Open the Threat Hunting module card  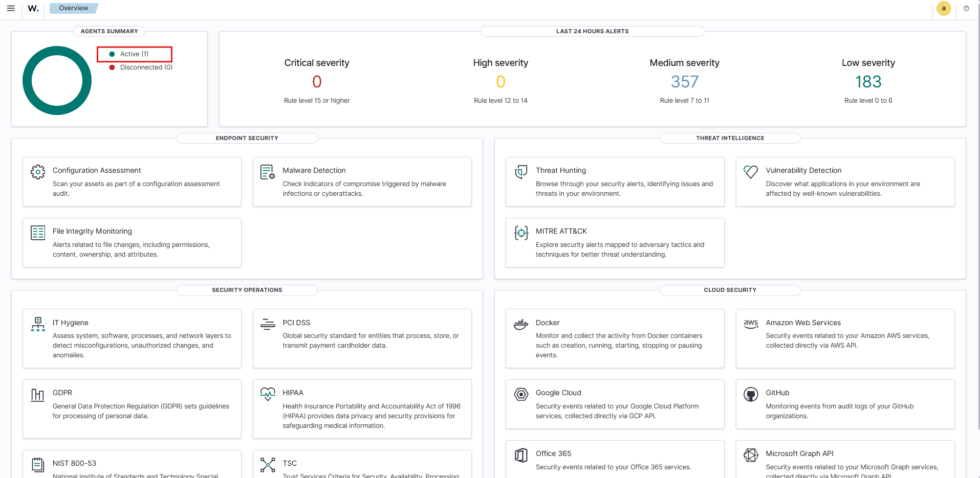click(615, 181)
